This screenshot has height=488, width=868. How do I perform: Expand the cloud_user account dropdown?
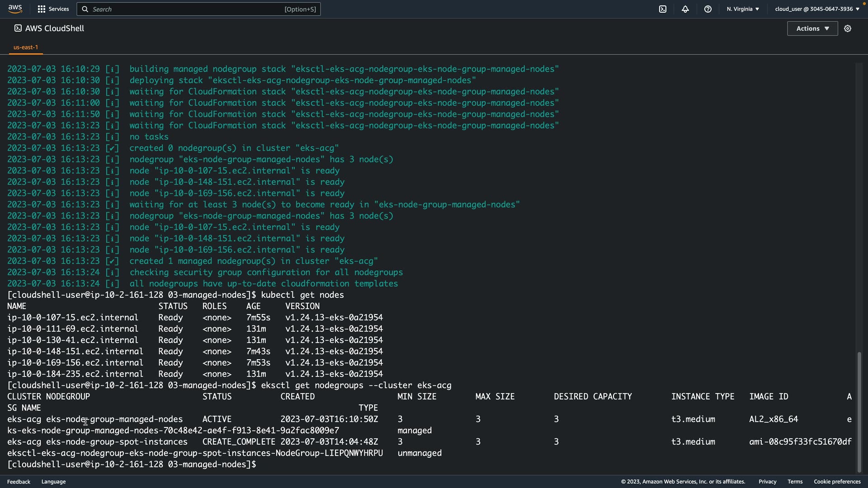[x=817, y=9]
